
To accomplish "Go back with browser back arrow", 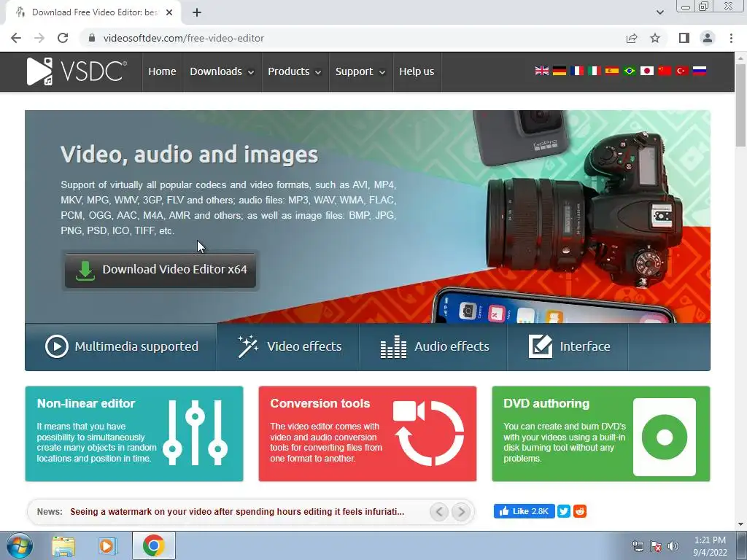I will [16, 38].
